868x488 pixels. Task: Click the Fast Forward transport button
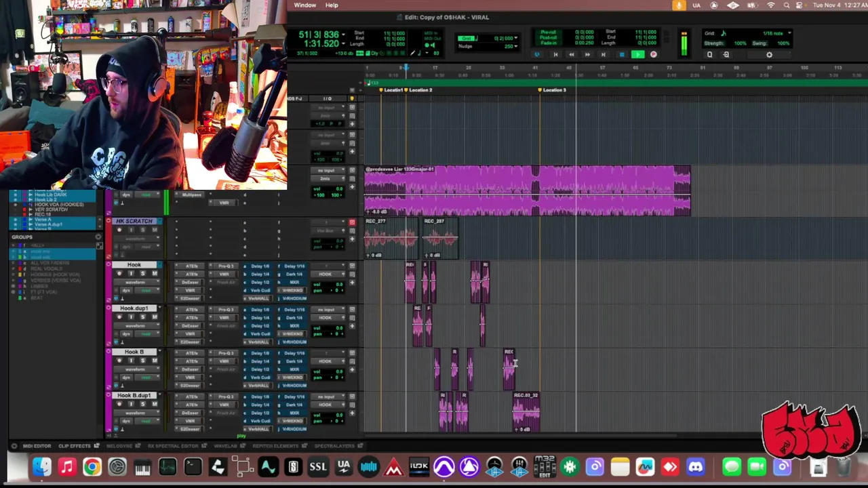click(587, 55)
